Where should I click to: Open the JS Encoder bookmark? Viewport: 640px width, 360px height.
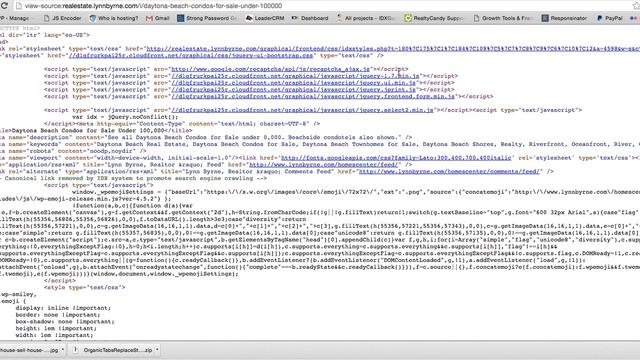point(62,18)
